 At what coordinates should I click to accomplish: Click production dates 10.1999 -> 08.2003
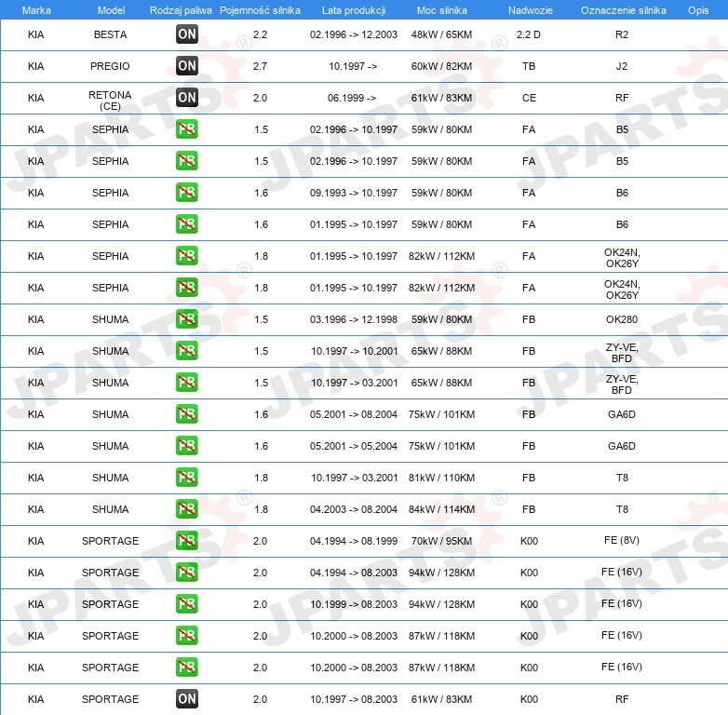[354, 603]
